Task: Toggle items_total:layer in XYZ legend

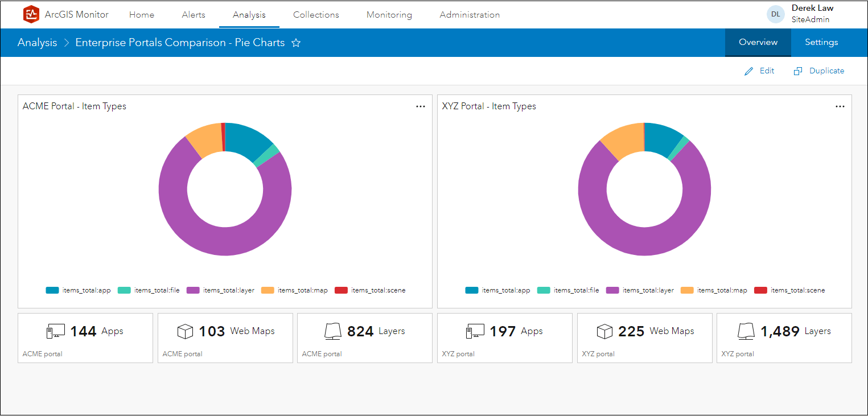Action: pos(640,290)
